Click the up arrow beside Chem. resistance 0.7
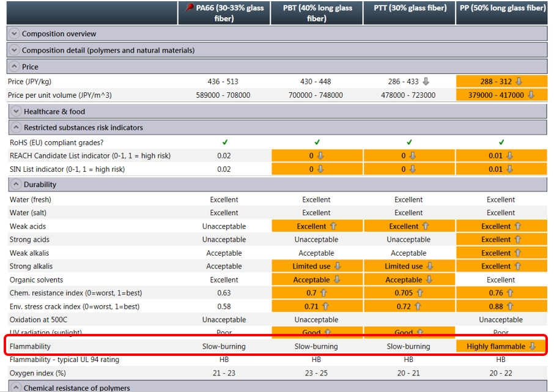Image resolution: width=554 pixels, height=392 pixels. 323,293
